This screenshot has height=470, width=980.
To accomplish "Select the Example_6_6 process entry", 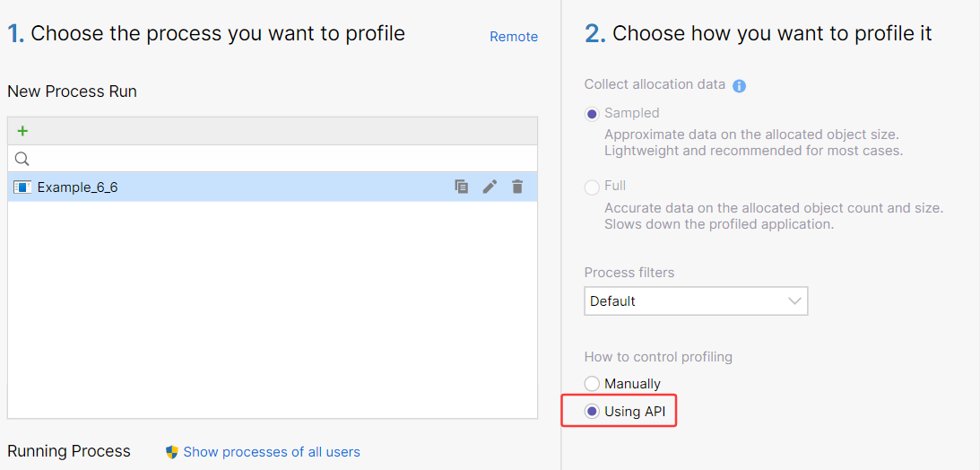I will click(x=78, y=187).
